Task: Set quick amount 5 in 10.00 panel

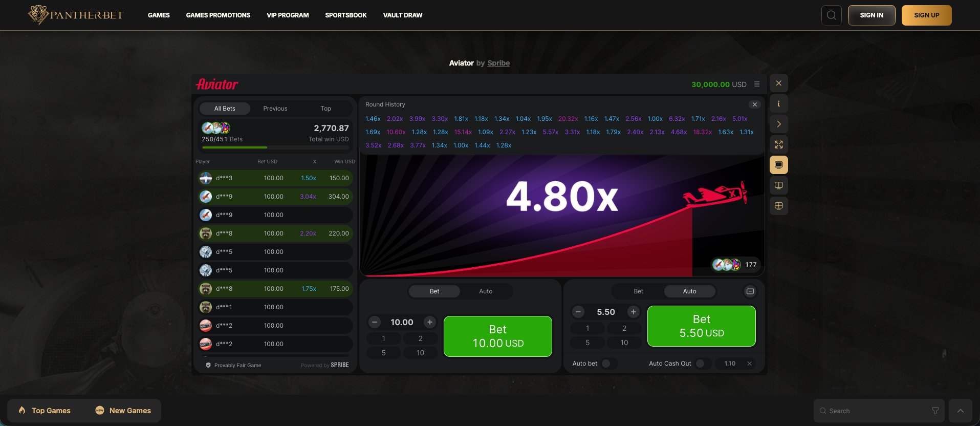Action: [x=384, y=353]
